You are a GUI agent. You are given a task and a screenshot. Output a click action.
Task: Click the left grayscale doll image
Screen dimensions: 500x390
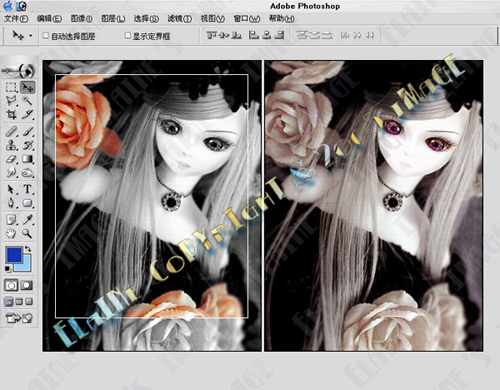click(152, 206)
